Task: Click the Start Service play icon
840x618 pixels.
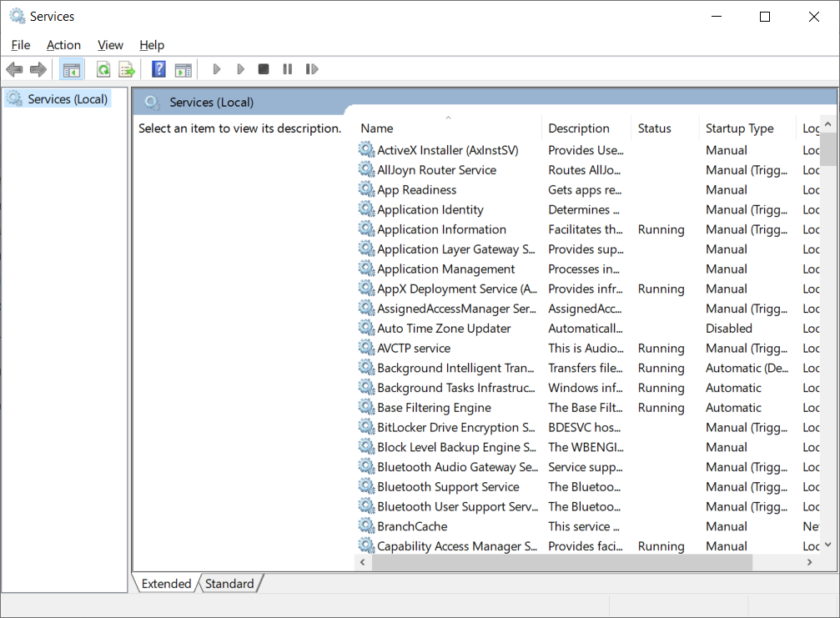Action: point(216,69)
